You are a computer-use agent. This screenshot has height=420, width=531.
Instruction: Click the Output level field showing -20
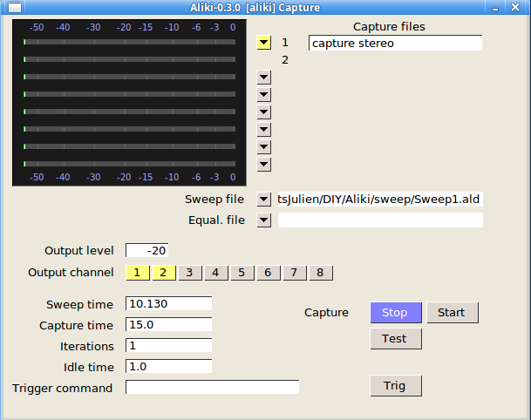147,250
